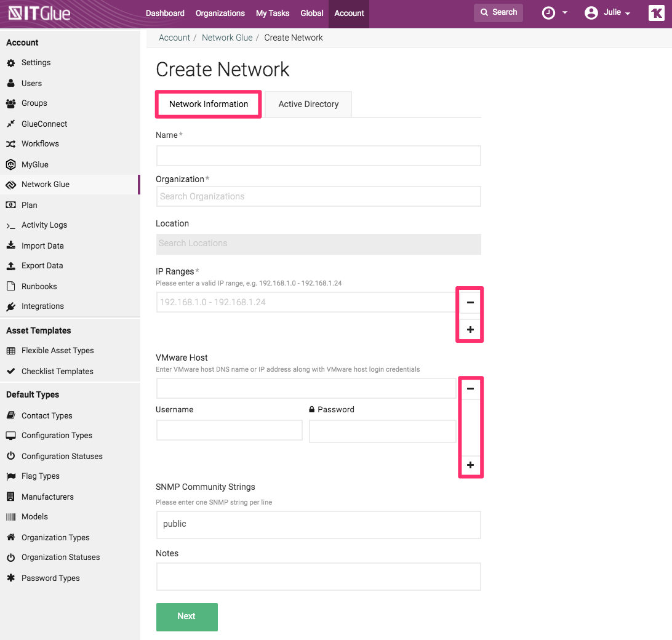672x640 pixels.
Task: Click the Flexible Asset Types table icon
Action: pos(10,351)
